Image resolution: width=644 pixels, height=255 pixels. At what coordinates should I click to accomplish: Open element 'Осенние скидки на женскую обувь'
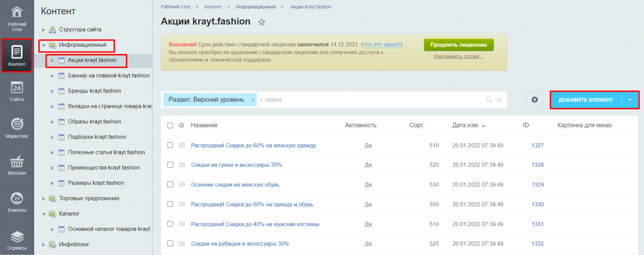[235, 185]
